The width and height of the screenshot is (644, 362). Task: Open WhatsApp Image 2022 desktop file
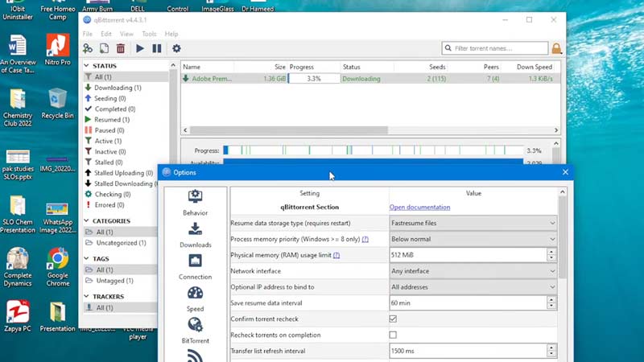pos(57,218)
